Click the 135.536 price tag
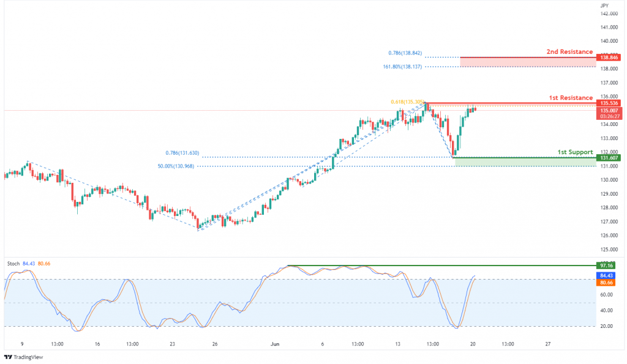This screenshot has width=627, height=364. 609,103
